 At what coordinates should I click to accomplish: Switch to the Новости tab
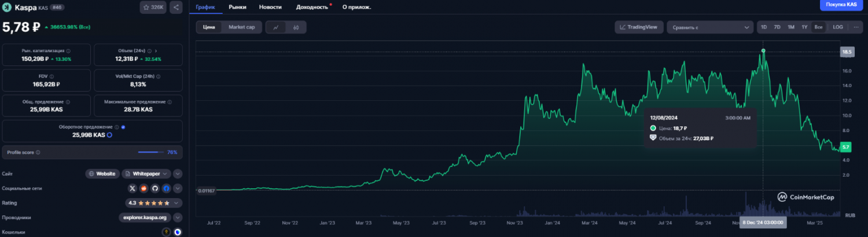[x=270, y=7]
